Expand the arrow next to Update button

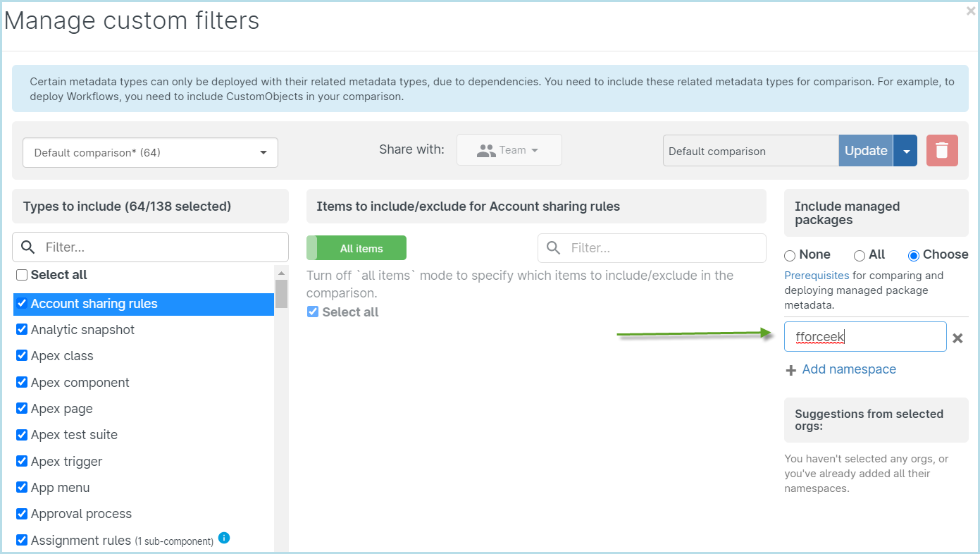pos(905,151)
